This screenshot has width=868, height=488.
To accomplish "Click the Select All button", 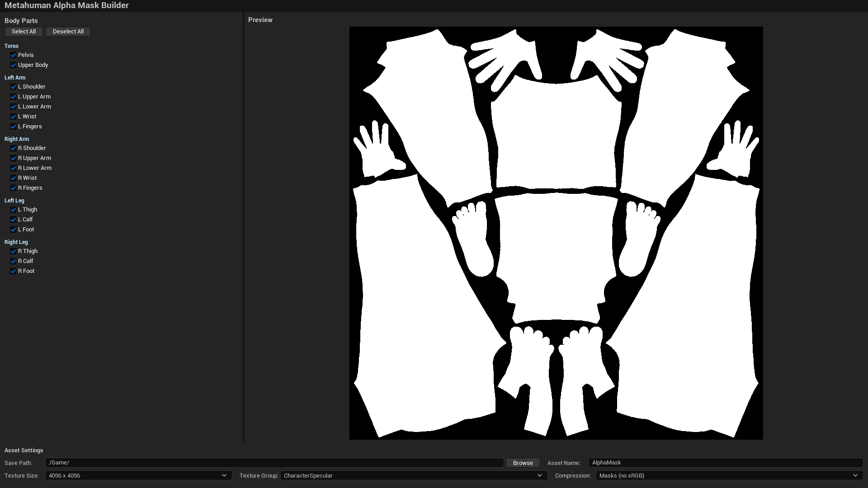I will (x=24, y=32).
